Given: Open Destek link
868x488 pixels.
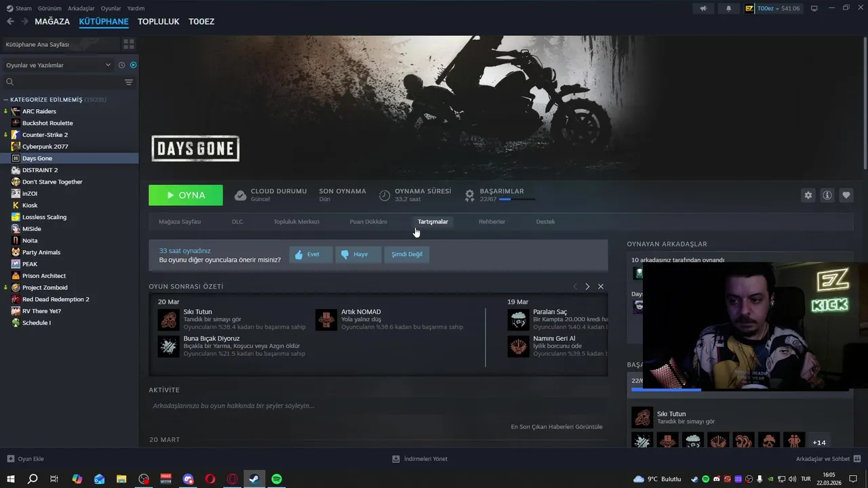Looking at the screenshot, I should (x=545, y=222).
